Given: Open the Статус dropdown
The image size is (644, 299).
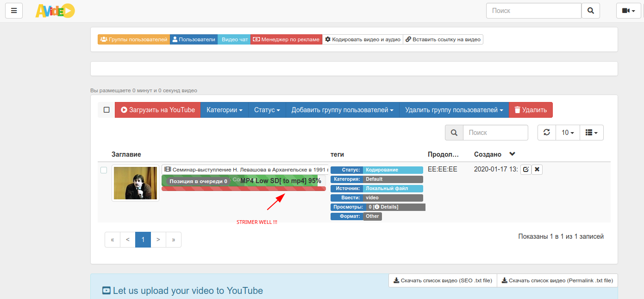Looking at the screenshot, I should pos(267,109).
